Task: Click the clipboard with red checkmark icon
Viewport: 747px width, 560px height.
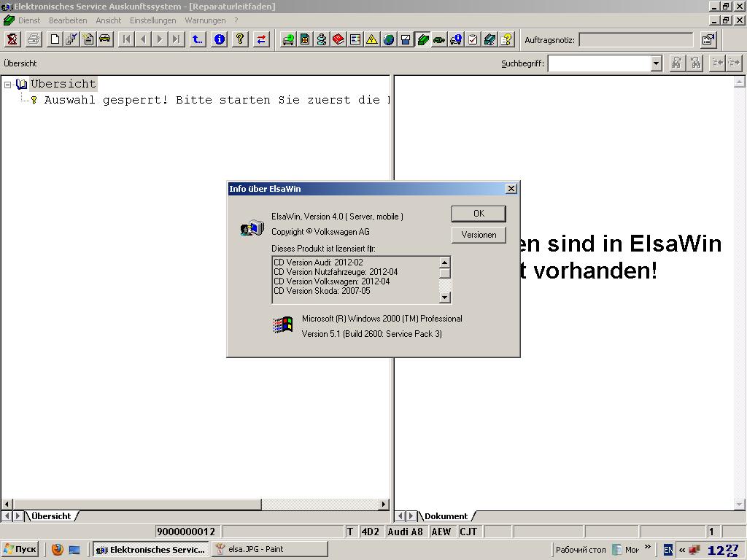Action: click(x=473, y=39)
